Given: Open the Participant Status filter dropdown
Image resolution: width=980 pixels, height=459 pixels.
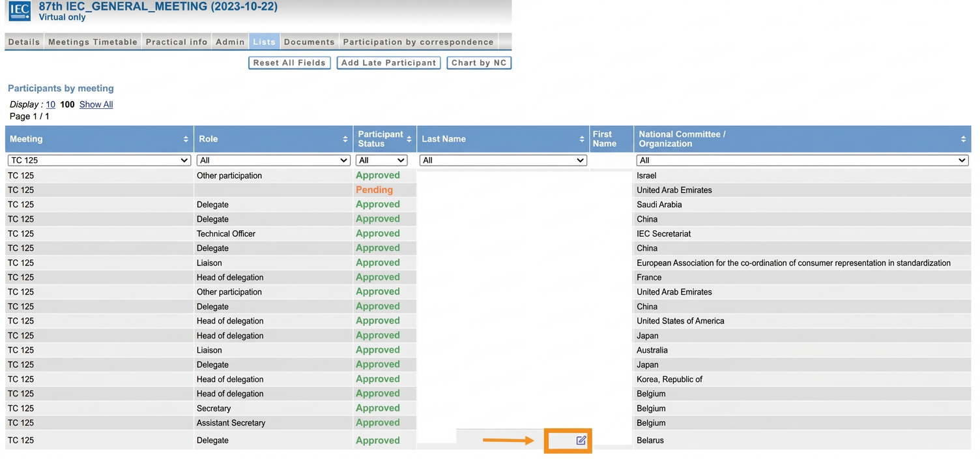Looking at the screenshot, I should click(382, 160).
